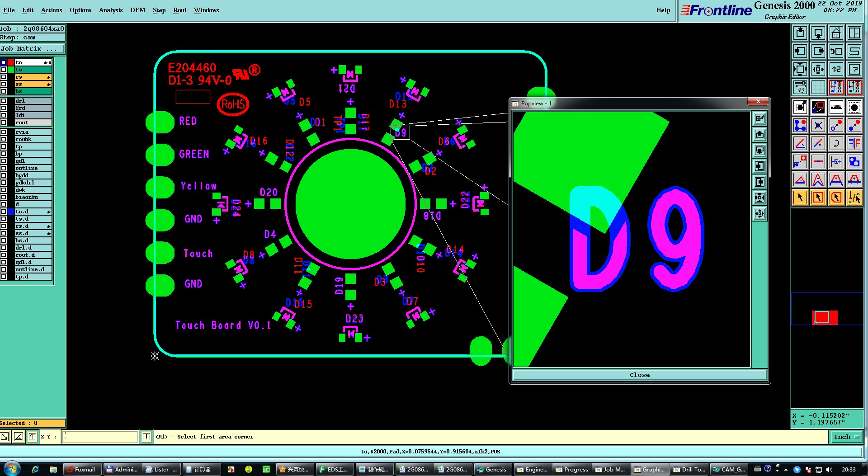868x476 pixels.
Task: Select the polygon selection arrow tool
Action: click(836, 198)
